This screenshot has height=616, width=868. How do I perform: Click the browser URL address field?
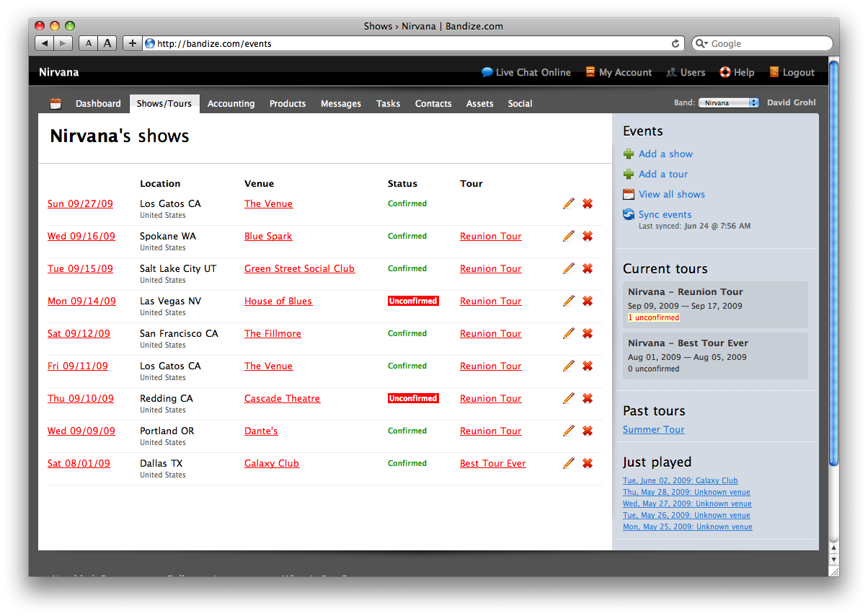[414, 43]
